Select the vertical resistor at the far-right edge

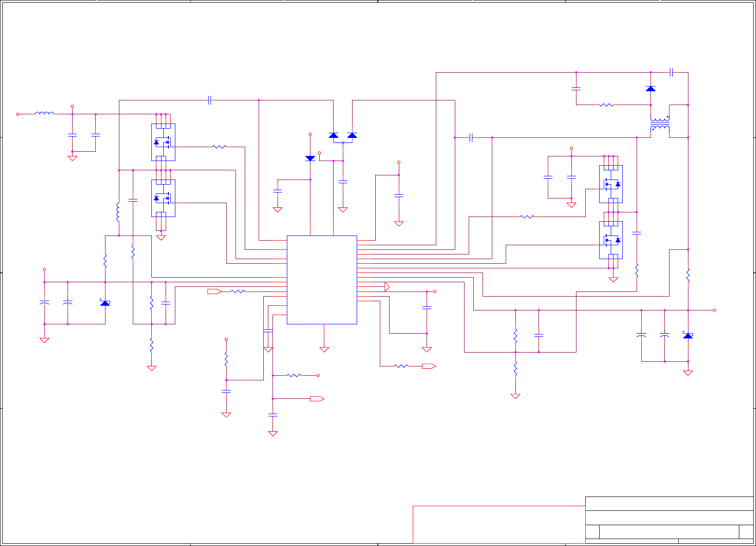tap(688, 275)
